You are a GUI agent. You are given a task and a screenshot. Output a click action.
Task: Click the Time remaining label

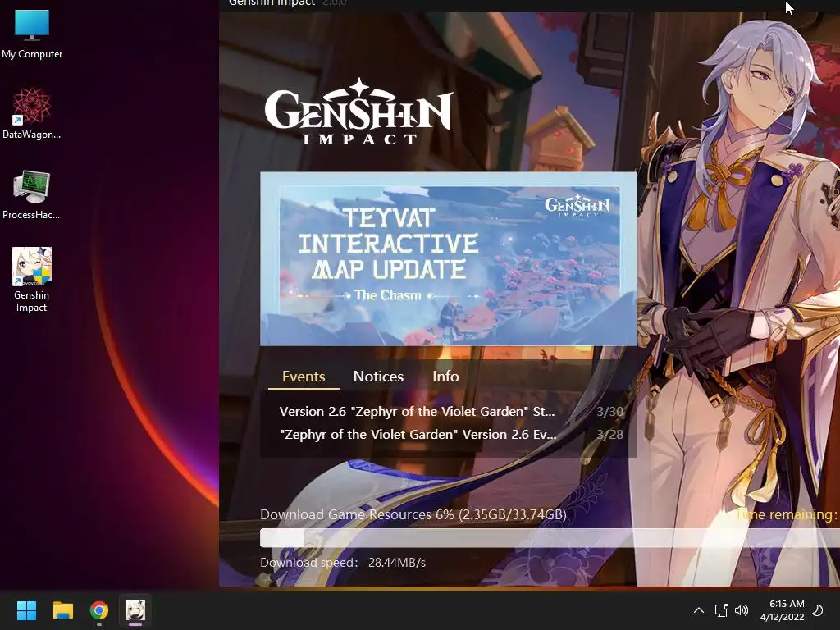click(x=787, y=515)
